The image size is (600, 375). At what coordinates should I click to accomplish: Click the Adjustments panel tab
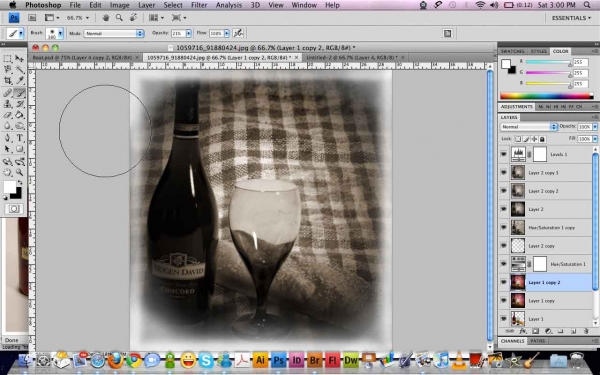coord(517,106)
